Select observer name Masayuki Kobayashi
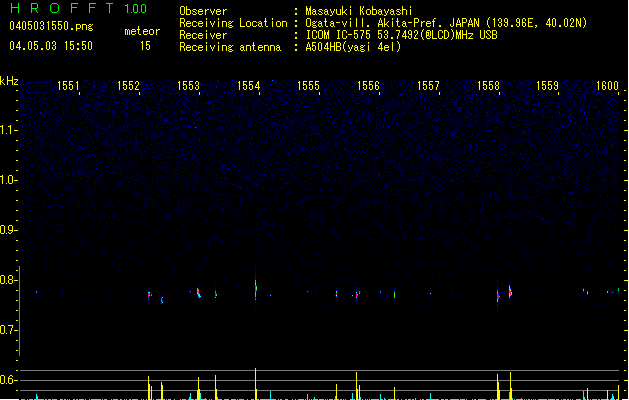The height and width of the screenshot is (400, 629). 359,11
